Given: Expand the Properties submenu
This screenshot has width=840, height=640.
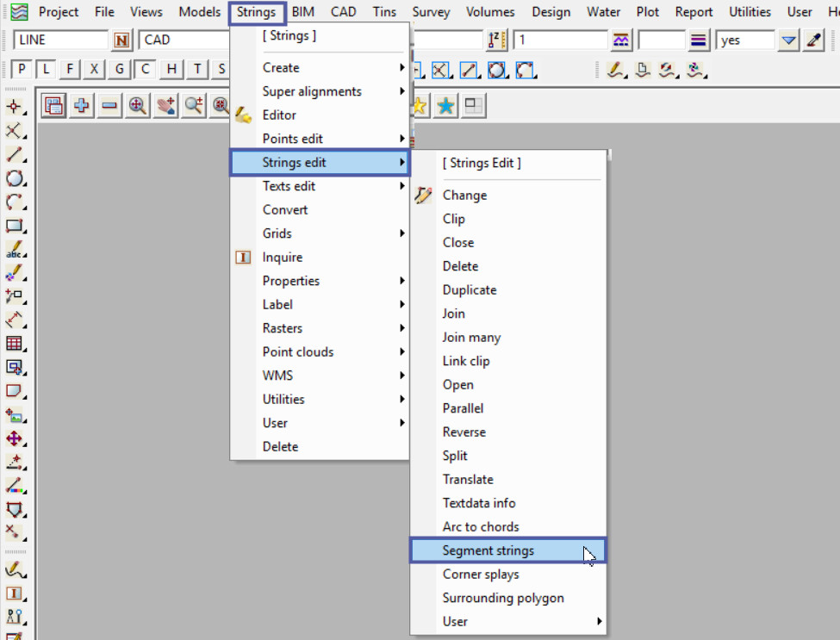Looking at the screenshot, I should tap(320, 281).
